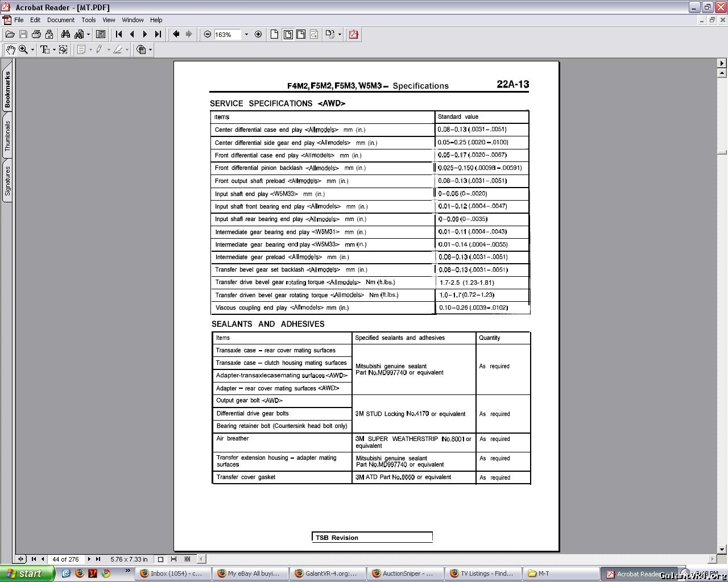Open the View menu
Image resolution: width=728 pixels, height=582 pixels.
[109, 20]
